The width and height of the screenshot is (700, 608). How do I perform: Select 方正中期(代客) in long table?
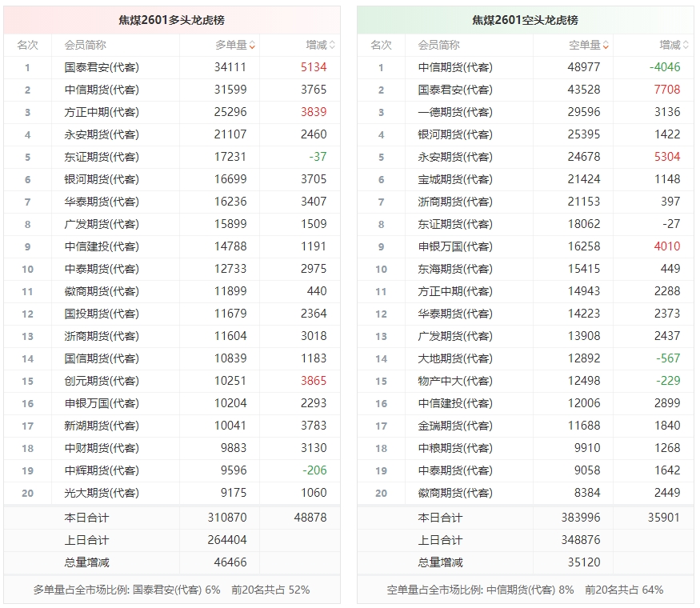point(102,112)
